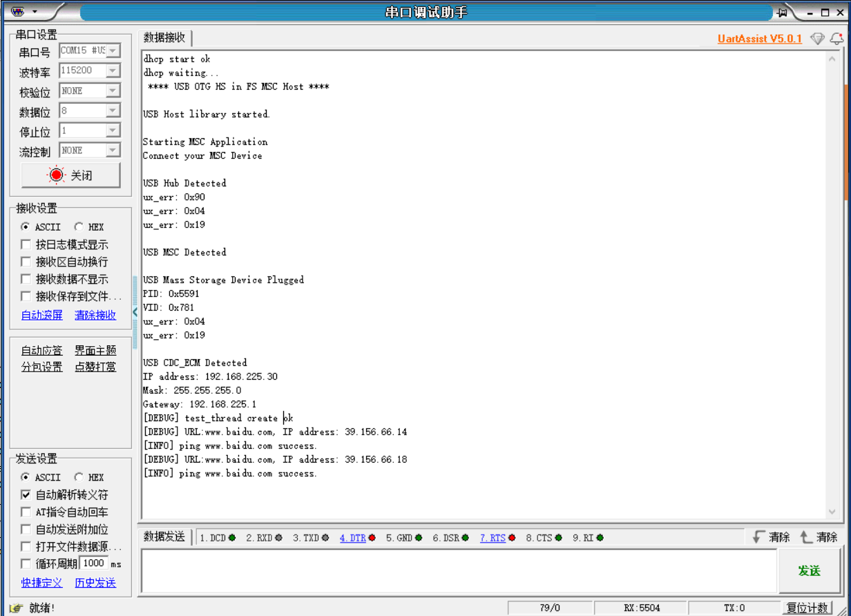Click the hand icon in status bar
851x616 pixels.
[x=17, y=608]
